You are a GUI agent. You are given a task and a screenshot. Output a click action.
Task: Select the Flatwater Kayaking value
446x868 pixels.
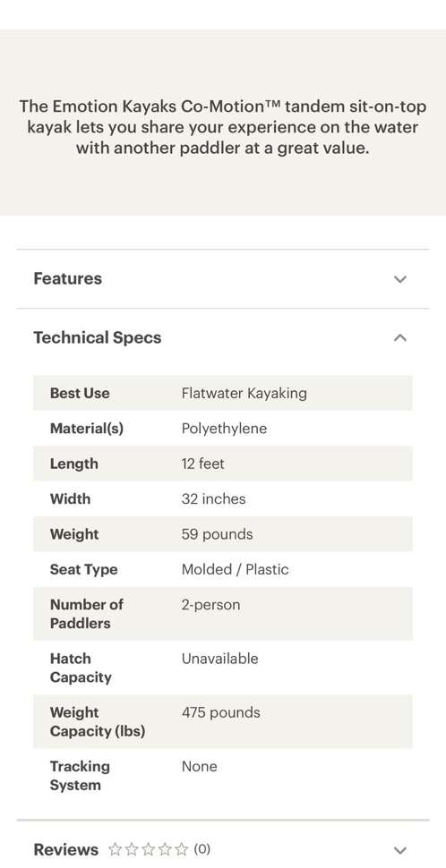(x=244, y=393)
